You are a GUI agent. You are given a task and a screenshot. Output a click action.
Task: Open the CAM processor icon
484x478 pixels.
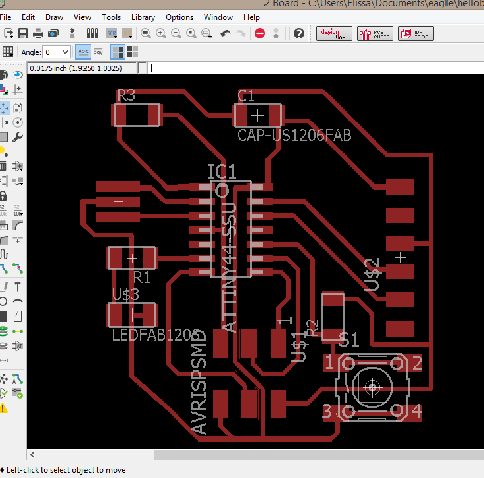click(x=53, y=33)
